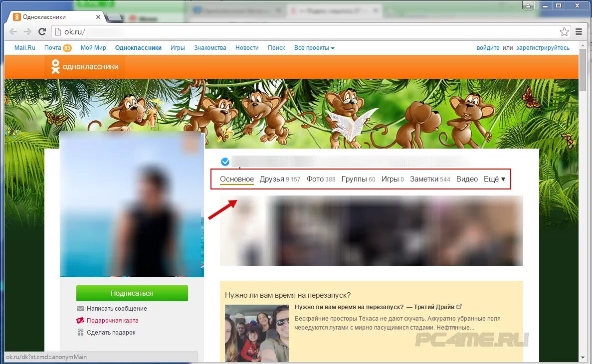Open the blurred photo strip below tabs

click(x=372, y=230)
